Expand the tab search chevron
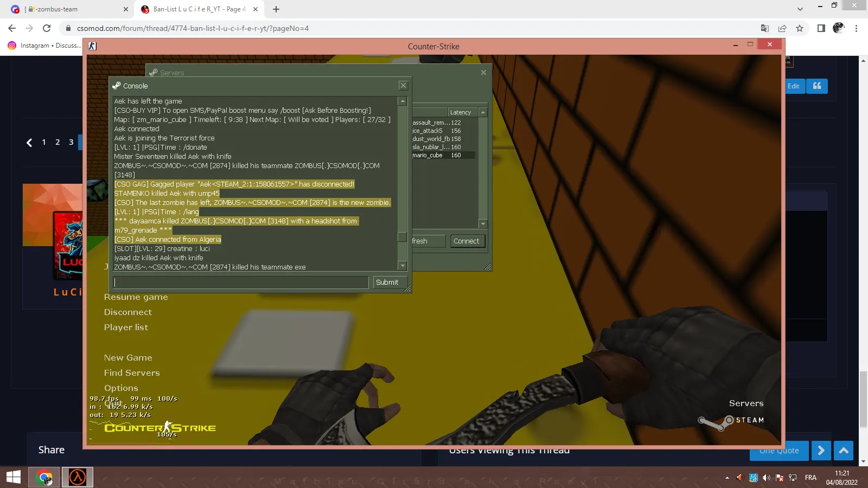Image resolution: width=868 pixels, height=488 pixels. [800, 9]
